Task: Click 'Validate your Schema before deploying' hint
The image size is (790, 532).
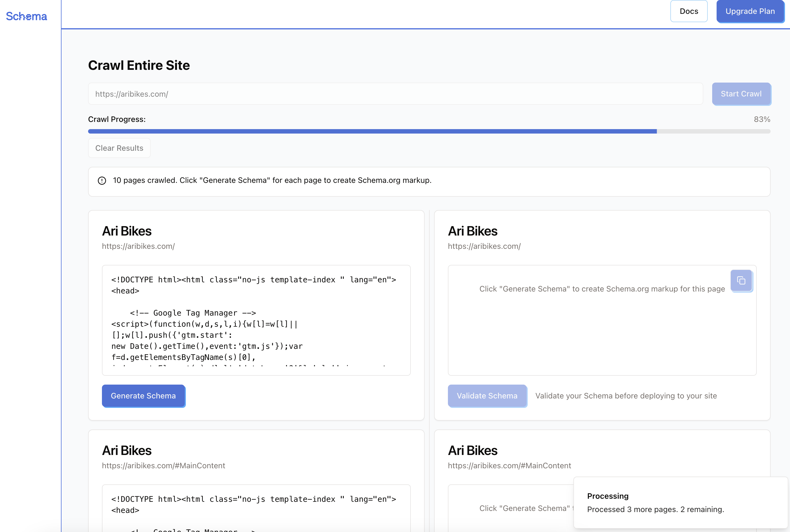Action: click(x=626, y=396)
